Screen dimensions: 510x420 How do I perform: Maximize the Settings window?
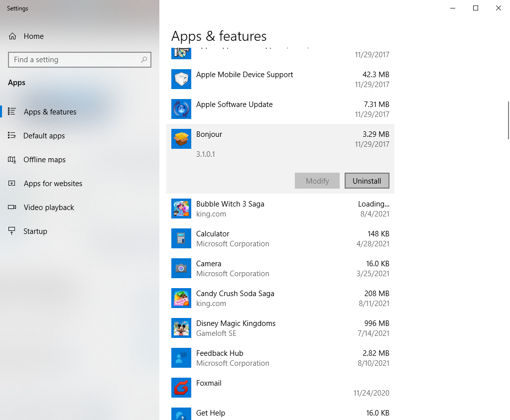pos(476,8)
